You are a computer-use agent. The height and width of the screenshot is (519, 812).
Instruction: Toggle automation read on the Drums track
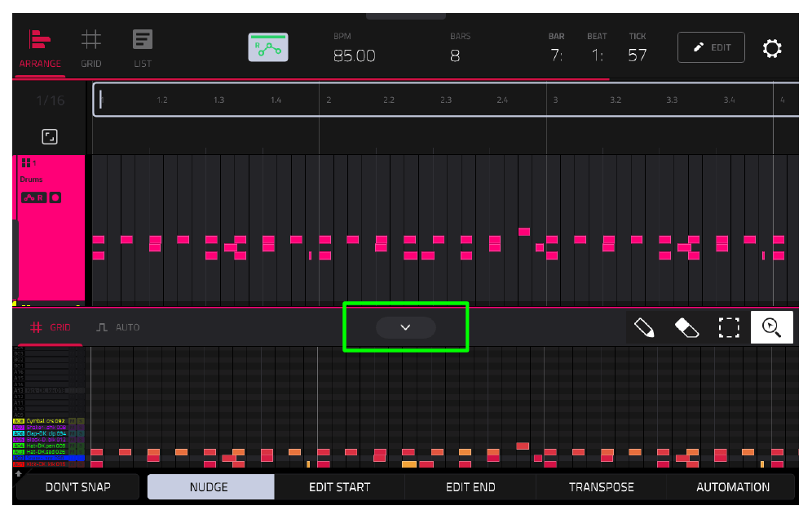point(33,197)
